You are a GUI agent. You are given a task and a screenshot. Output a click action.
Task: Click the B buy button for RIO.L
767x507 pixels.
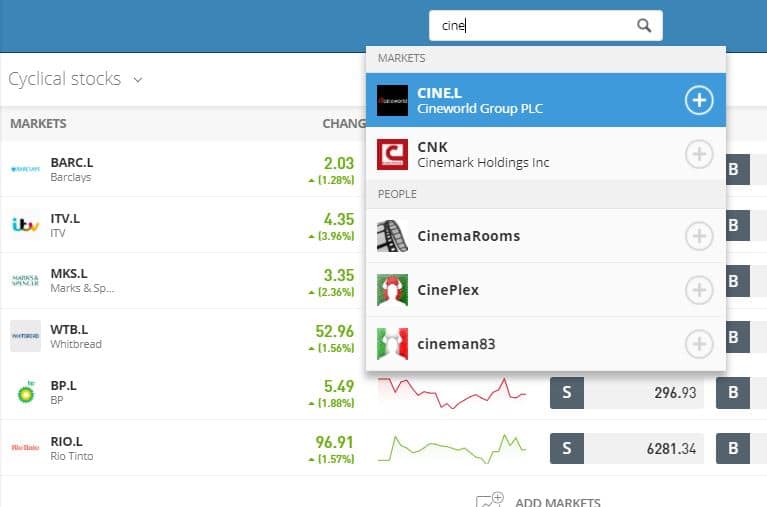point(733,448)
